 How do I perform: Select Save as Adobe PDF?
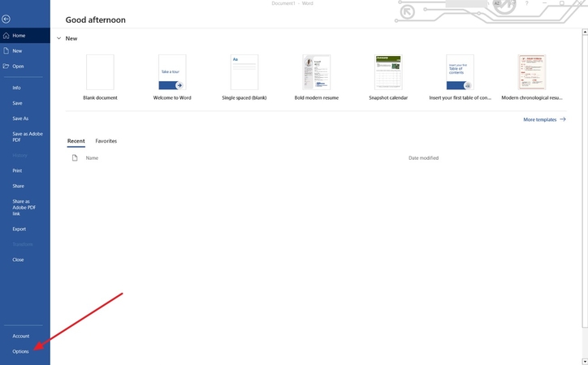(x=28, y=136)
